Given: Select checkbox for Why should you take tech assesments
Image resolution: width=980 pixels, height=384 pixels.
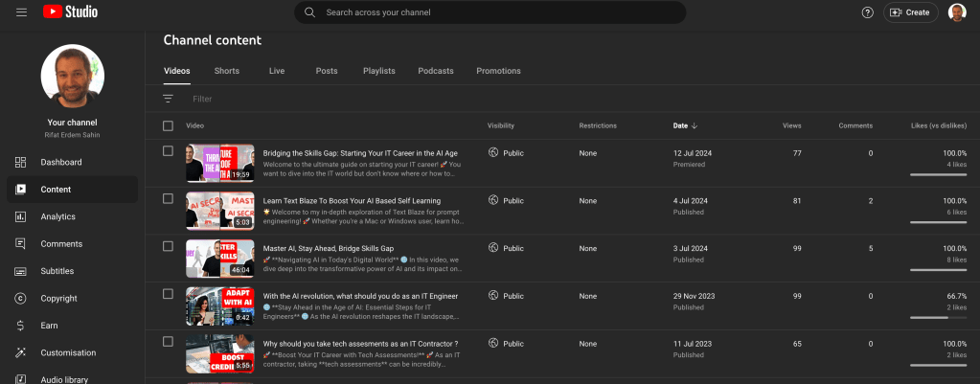Looking at the screenshot, I should [x=168, y=341].
